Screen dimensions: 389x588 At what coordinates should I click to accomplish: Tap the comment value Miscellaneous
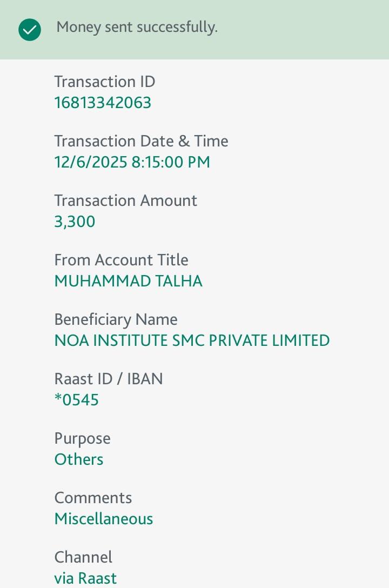pyautogui.click(x=104, y=519)
